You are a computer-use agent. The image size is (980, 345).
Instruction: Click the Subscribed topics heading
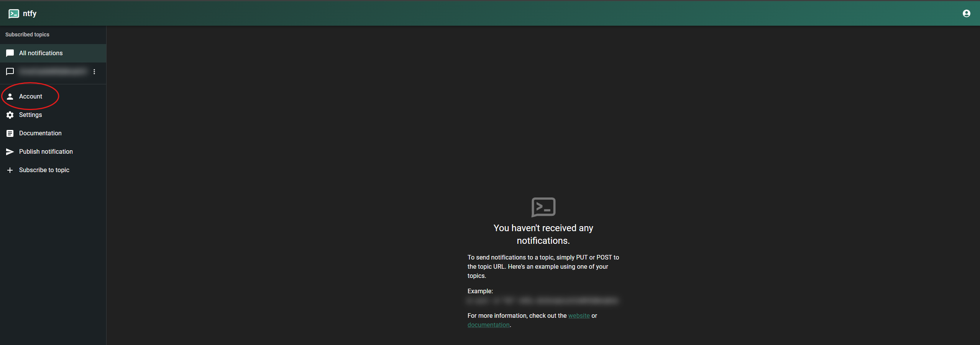[27, 34]
